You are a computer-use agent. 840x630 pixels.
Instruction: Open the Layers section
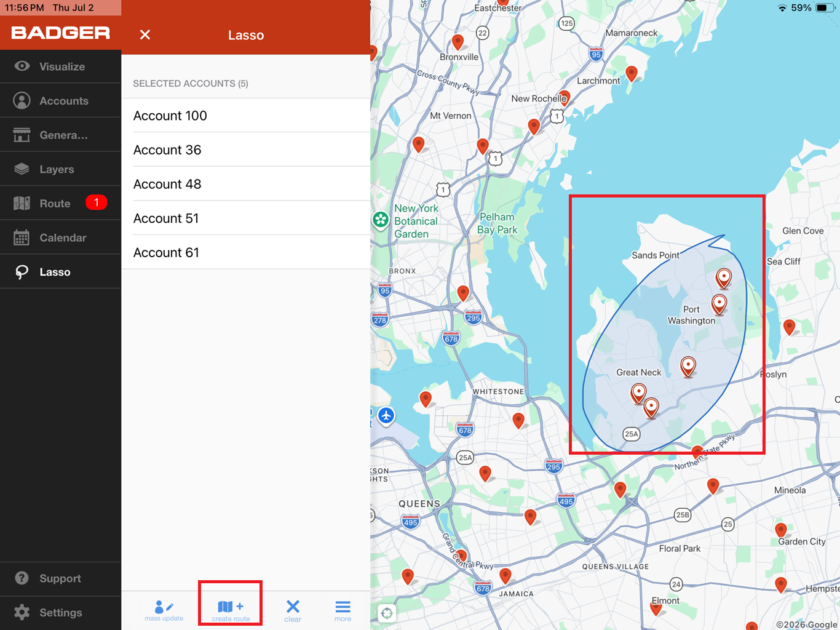pyautogui.click(x=60, y=169)
